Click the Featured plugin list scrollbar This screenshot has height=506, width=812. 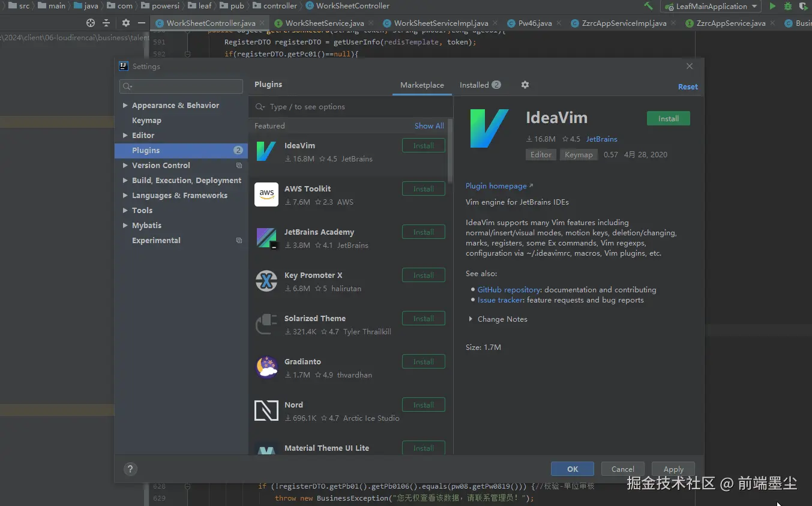tap(451, 150)
